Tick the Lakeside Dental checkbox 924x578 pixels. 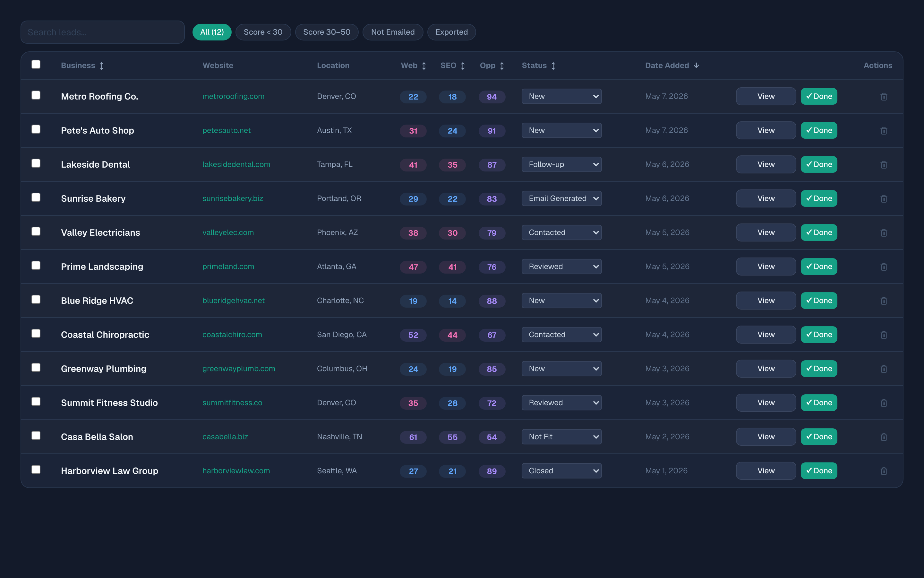coord(36,163)
